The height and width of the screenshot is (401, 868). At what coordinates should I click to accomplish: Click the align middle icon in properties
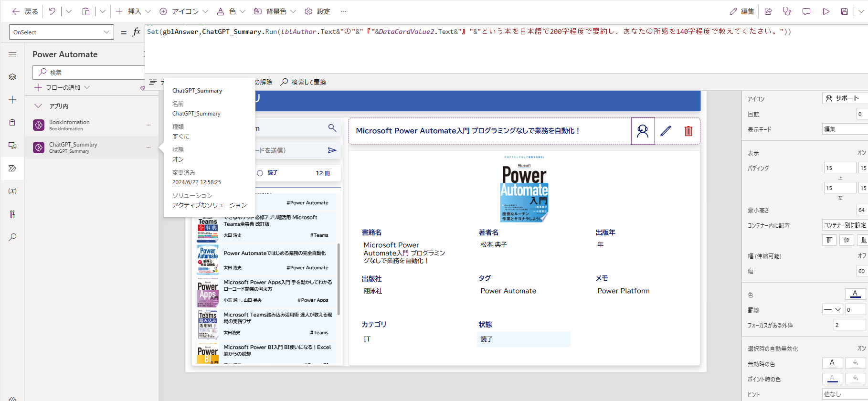(x=847, y=240)
